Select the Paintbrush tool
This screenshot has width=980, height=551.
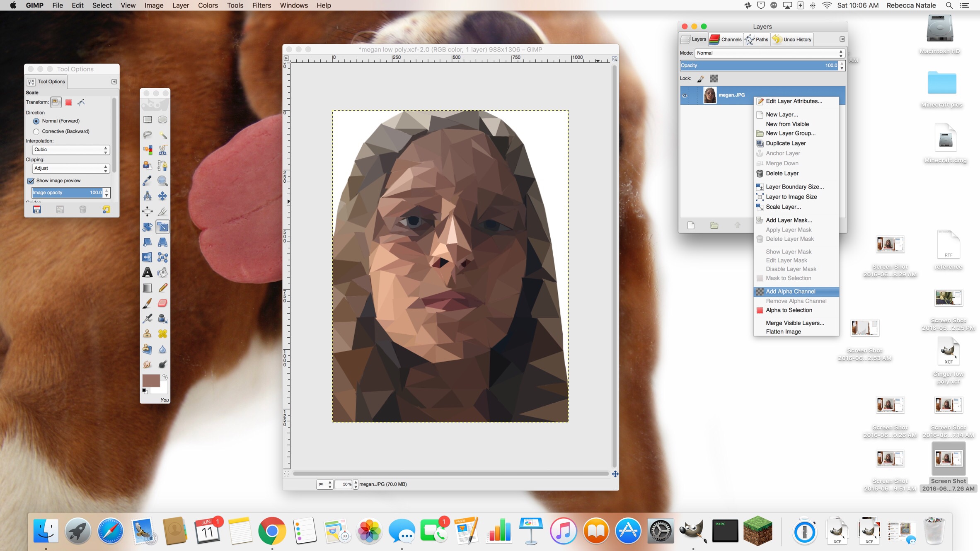click(x=148, y=303)
